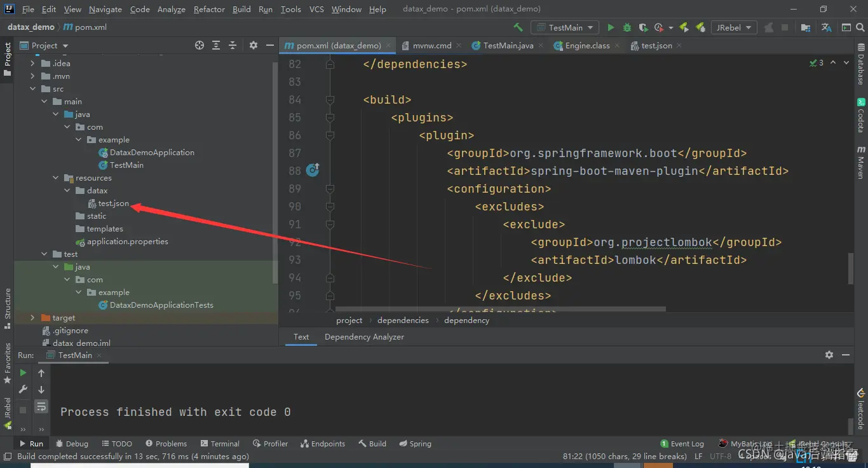This screenshot has height=468, width=868.
Task: Open the Spring tool window
Action: tap(415, 444)
